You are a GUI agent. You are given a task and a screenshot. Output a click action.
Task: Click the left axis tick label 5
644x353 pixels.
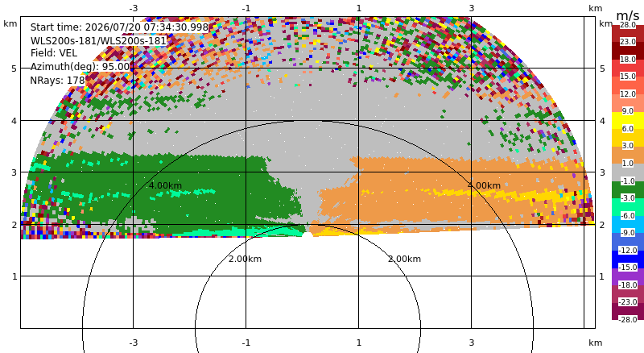14,69
